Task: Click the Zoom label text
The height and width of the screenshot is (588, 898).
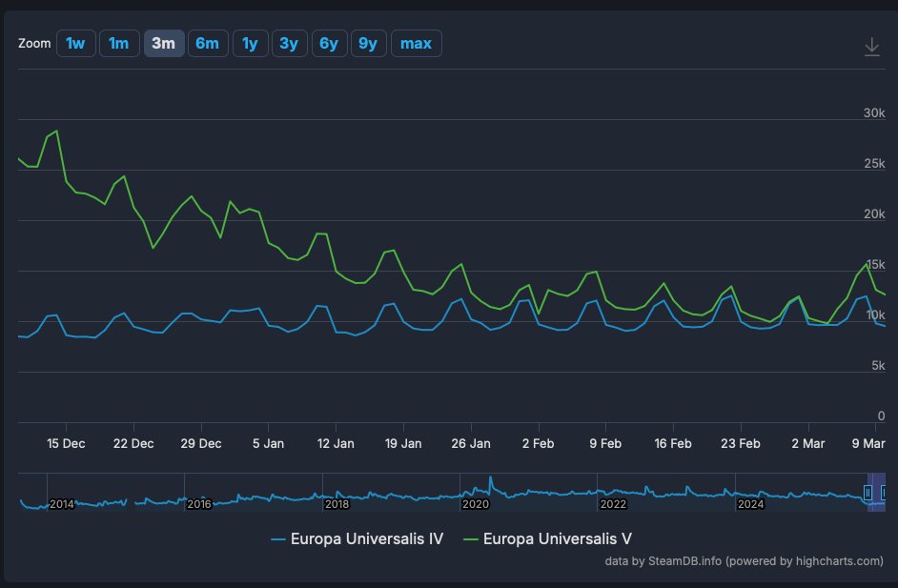Action: [x=34, y=44]
